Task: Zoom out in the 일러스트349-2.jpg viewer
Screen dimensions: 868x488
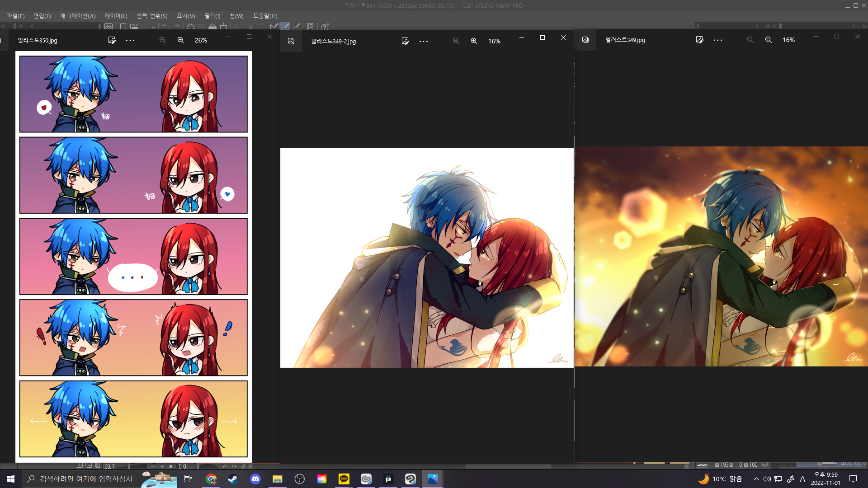Action: click(x=456, y=41)
